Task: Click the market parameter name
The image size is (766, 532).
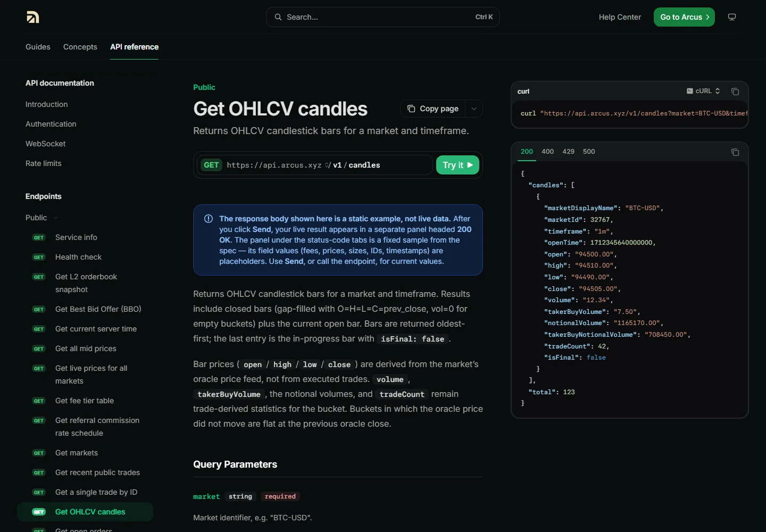Action: [206, 496]
